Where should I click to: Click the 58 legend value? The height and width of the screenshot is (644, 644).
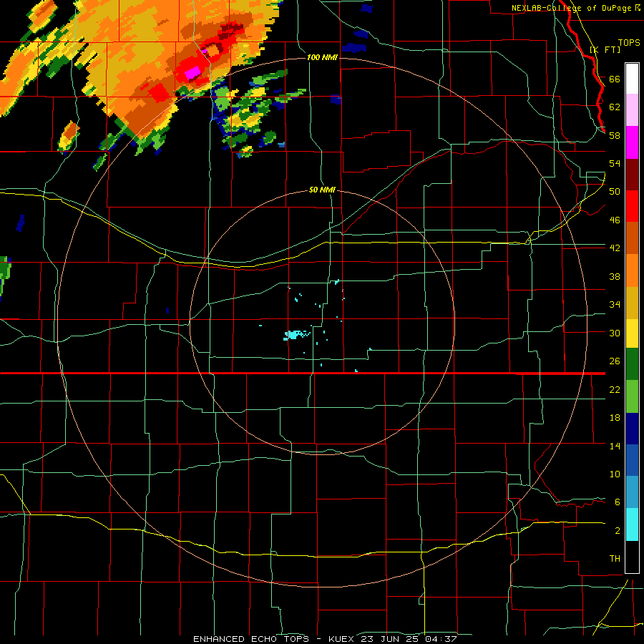click(x=615, y=135)
